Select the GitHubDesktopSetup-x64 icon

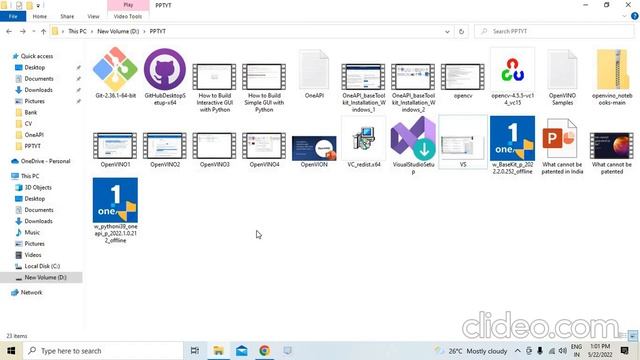(165, 69)
